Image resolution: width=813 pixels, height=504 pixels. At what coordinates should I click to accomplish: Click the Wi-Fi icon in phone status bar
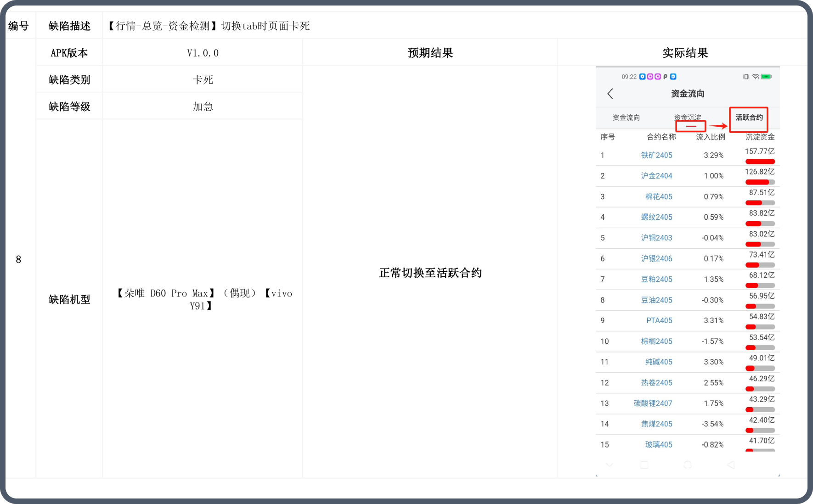point(755,77)
